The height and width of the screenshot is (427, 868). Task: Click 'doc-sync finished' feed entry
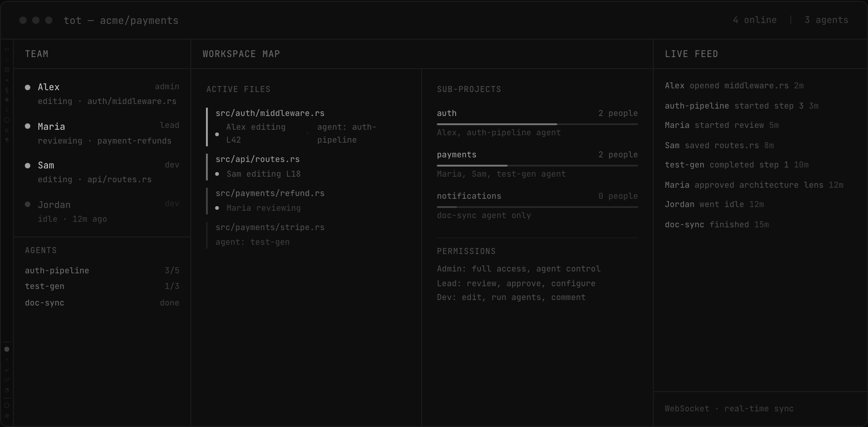[x=717, y=225]
